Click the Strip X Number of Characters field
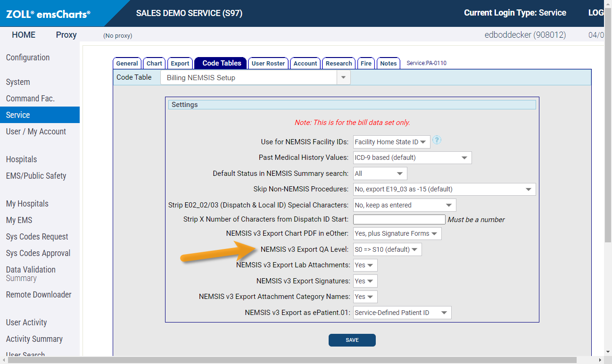Image resolution: width=612 pixels, height=364 pixels. pyautogui.click(x=399, y=219)
